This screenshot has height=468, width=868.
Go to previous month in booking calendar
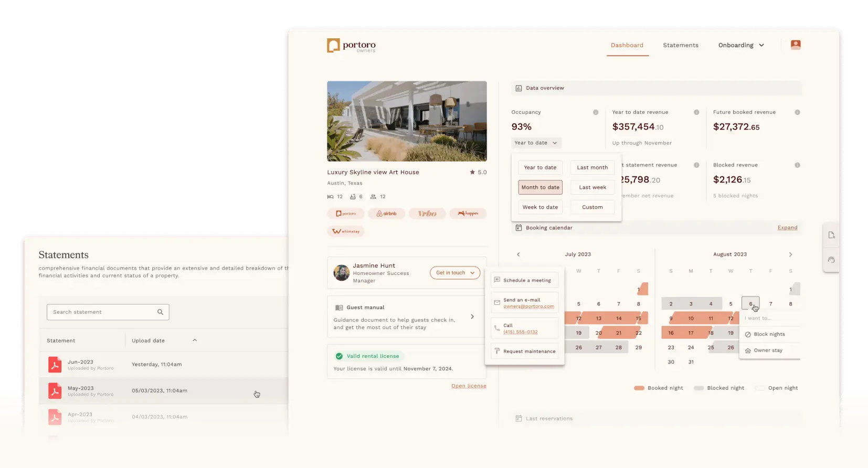518,254
